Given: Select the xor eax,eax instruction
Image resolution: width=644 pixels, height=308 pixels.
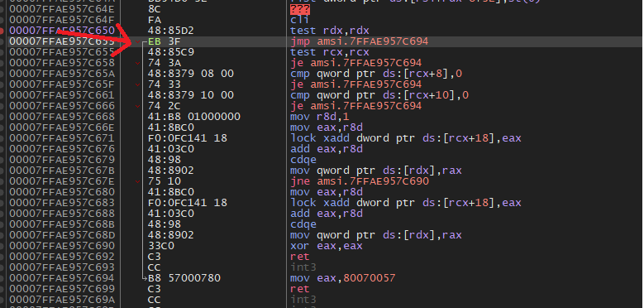Looking at the screenshot, I should [x=326, y=246].
